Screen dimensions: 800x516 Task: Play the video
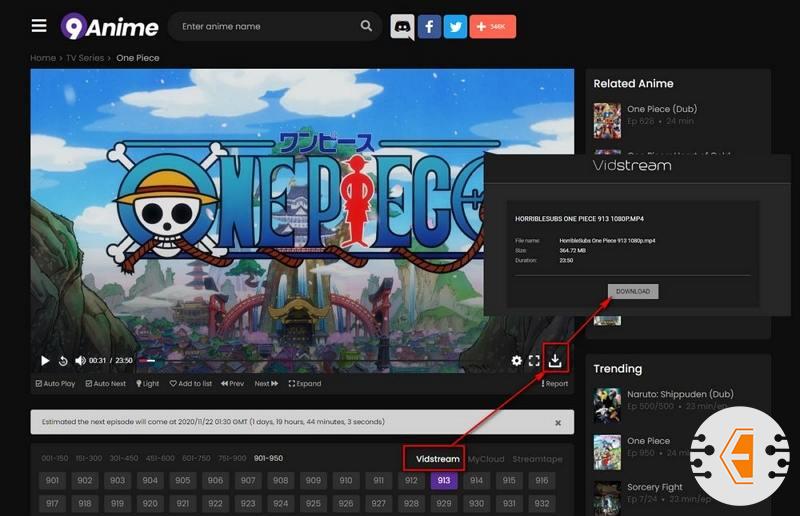click(x=45, y=361)
